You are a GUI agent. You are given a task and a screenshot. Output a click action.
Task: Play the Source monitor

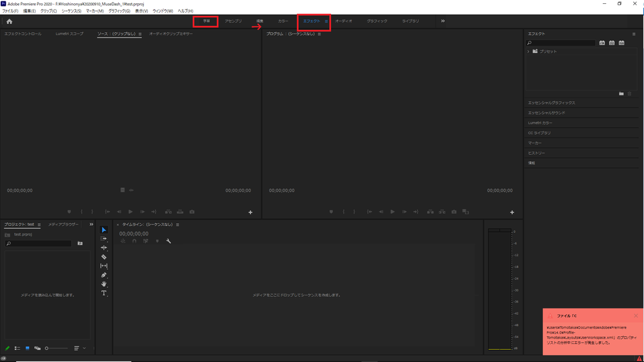click(x=130, y=212)
